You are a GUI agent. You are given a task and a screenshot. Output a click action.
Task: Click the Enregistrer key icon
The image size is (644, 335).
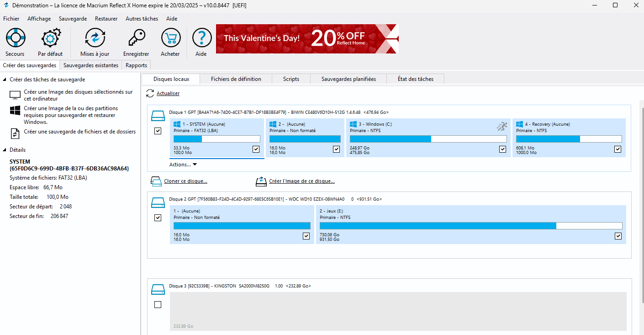pos(136,38)
